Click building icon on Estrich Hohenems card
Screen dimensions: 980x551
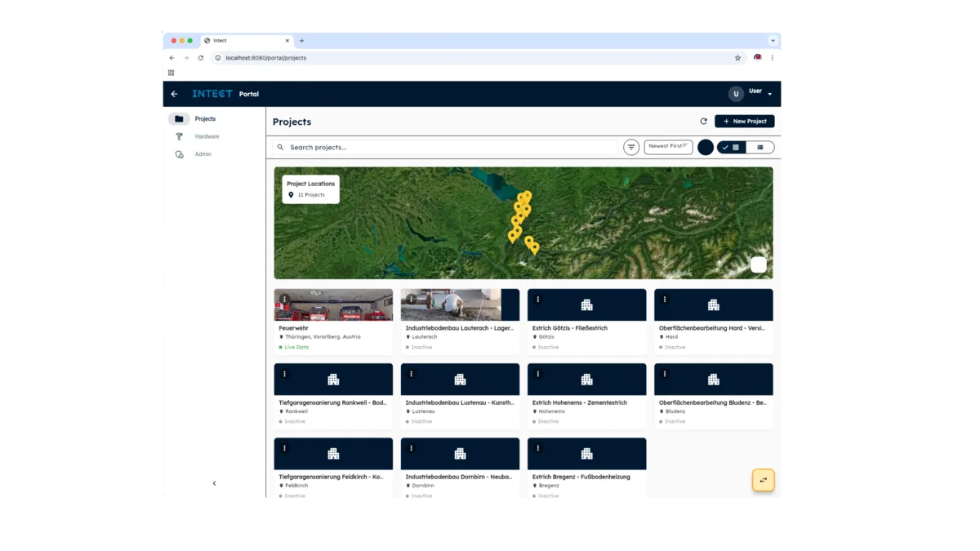(586, 380)
